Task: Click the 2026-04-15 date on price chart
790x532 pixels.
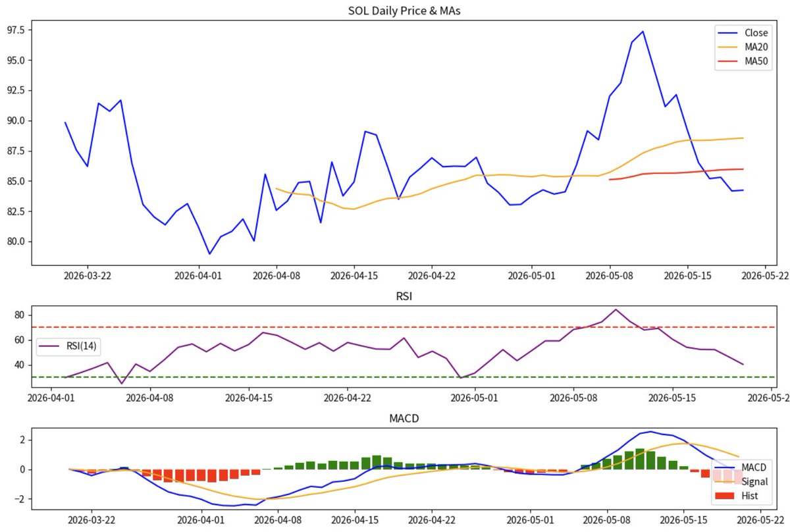Action: coord(355,275)
